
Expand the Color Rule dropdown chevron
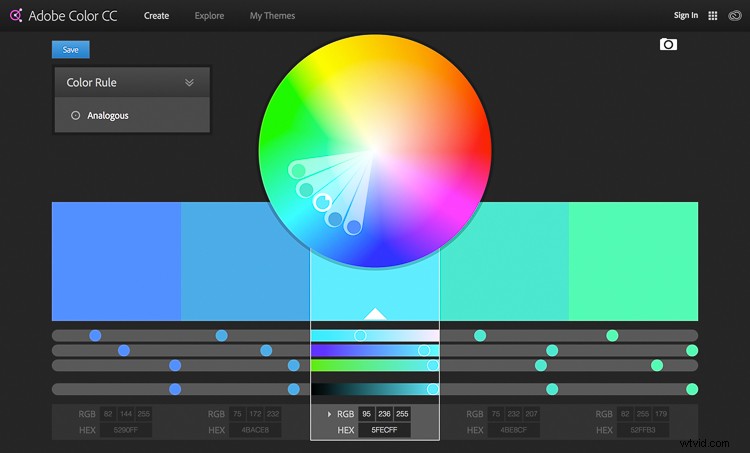[x=189, y=83]
